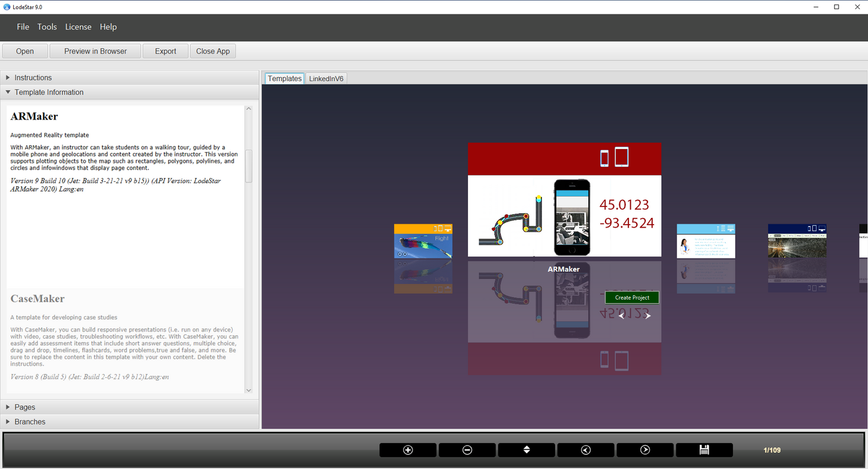Open the Tools menu

(47, 27)
